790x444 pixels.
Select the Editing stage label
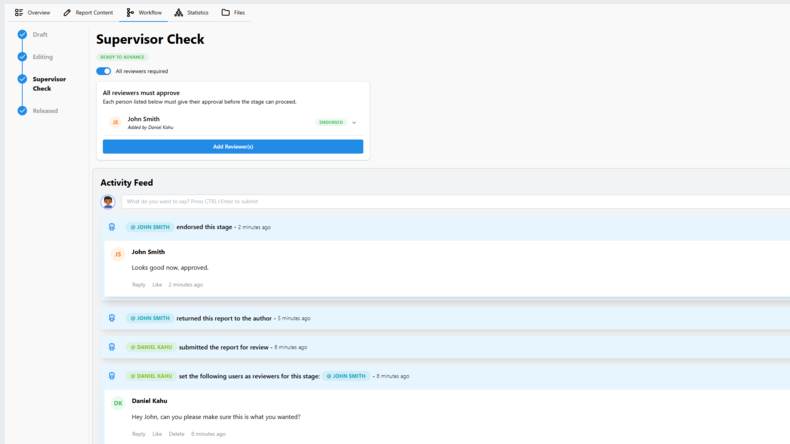[43, 57]
